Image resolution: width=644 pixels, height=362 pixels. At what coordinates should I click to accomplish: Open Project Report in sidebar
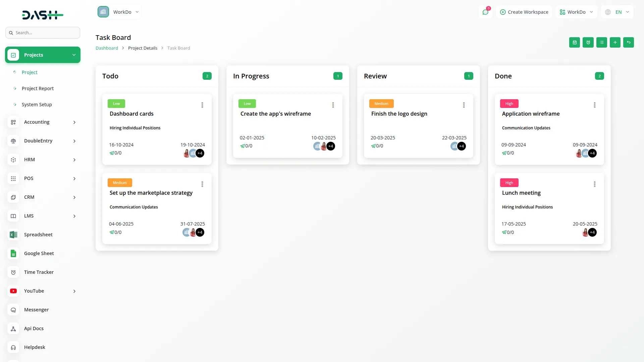coord(38,88)
